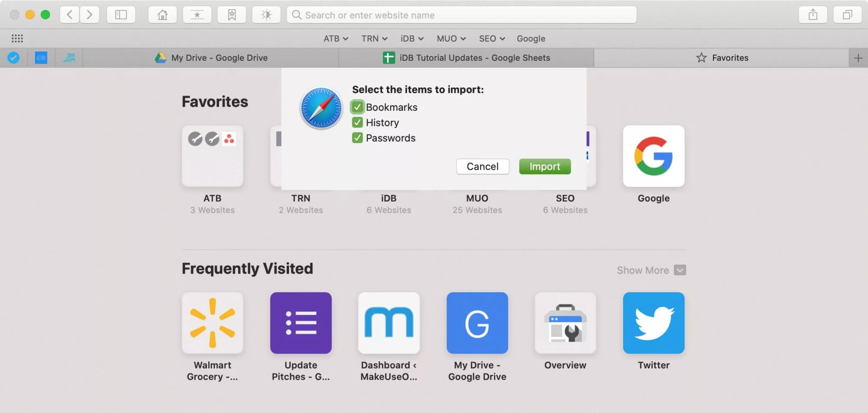Cancel the import dialog
This screenshot has height=413, width=868.
point(482,166)
